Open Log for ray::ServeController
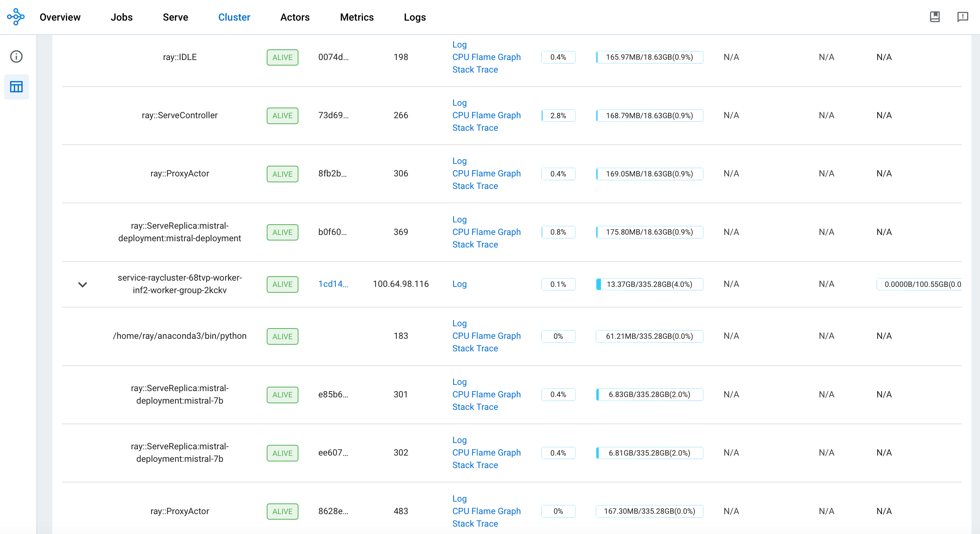This screenshot has width=980, height=534. point(459,103)
